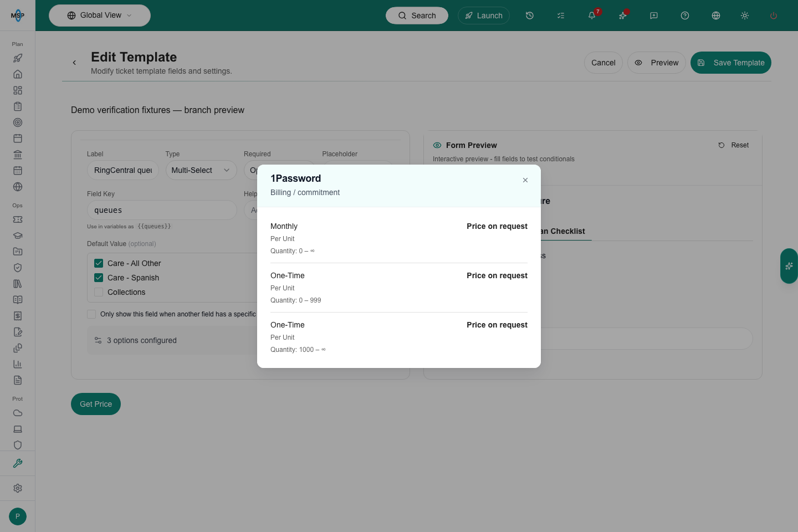Uncheck the Care - All Other option
The image size is (798, 532).
pos(99,263)
